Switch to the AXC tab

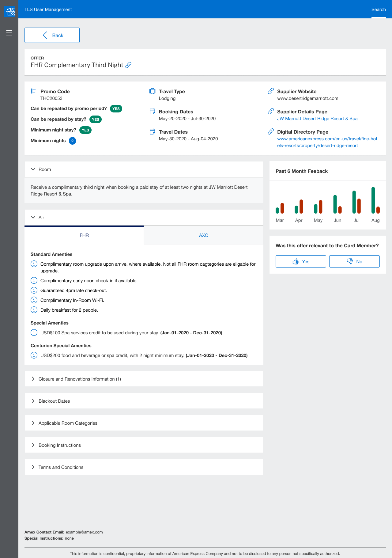click(203, 235)
